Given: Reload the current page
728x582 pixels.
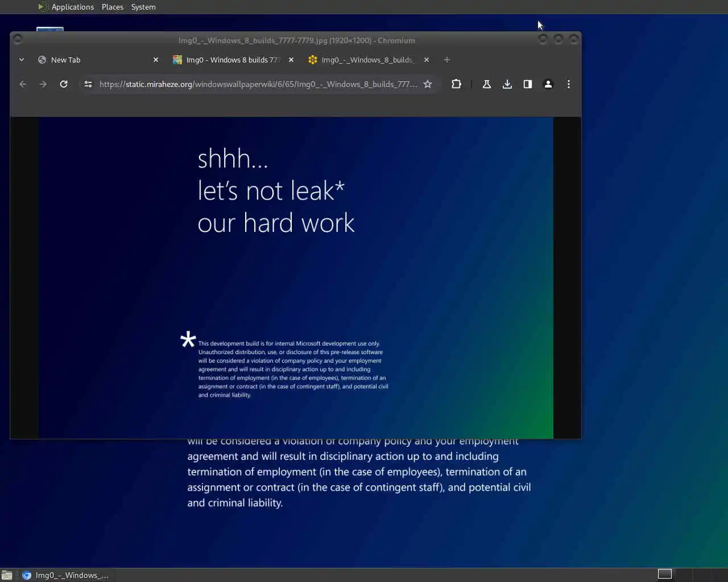Looking at the screenshot, I should pyautogui.click(x=64, y=84).
